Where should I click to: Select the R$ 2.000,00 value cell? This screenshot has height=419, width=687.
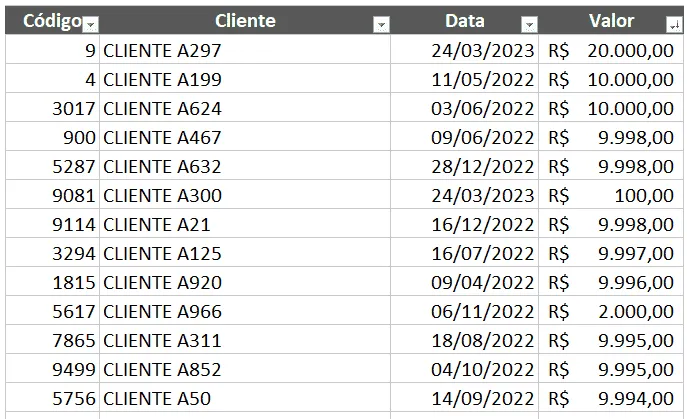(611, 310)
